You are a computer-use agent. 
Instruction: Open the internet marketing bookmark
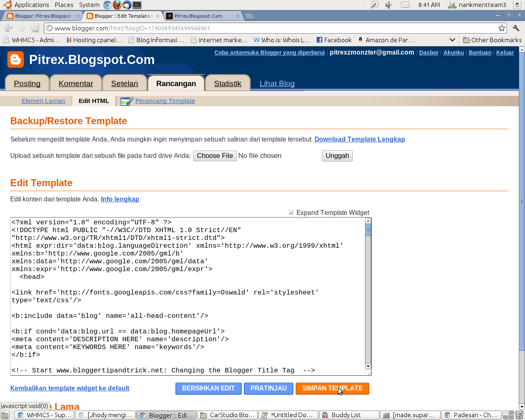point(219,40)
